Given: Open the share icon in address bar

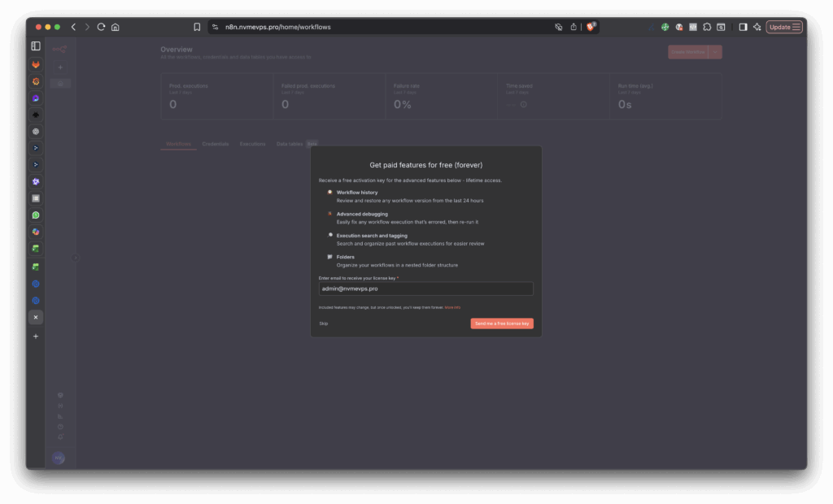Looking at the screenshot, I should (574, 27).
